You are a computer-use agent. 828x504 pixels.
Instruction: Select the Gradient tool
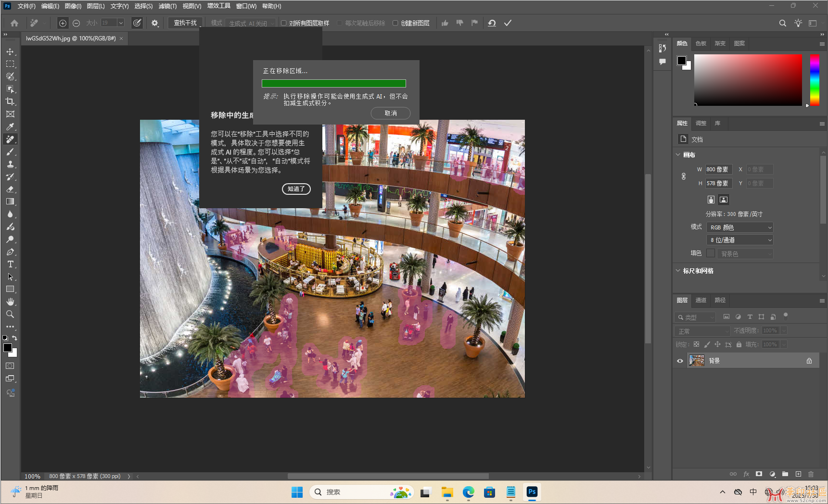coord(10,202)
